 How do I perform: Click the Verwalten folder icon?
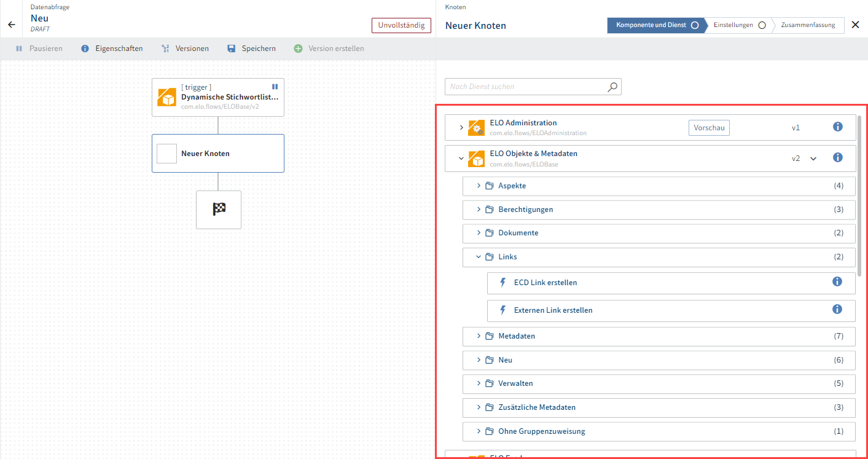pos(490,383)
